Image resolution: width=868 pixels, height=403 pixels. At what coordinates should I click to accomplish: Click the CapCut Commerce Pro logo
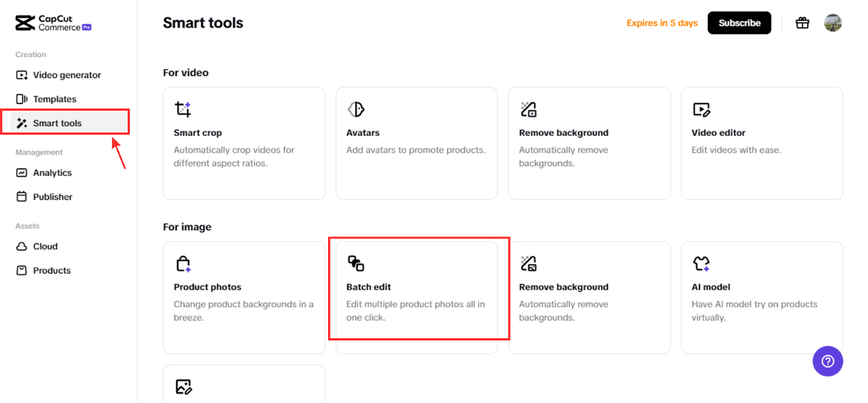pos(52,22)
